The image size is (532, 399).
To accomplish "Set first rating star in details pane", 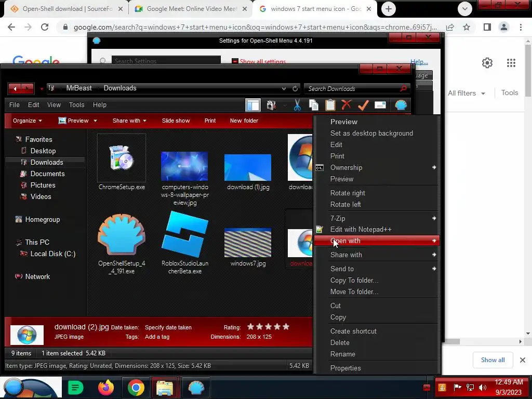I will pyautogui.click(x=251, y=327).
